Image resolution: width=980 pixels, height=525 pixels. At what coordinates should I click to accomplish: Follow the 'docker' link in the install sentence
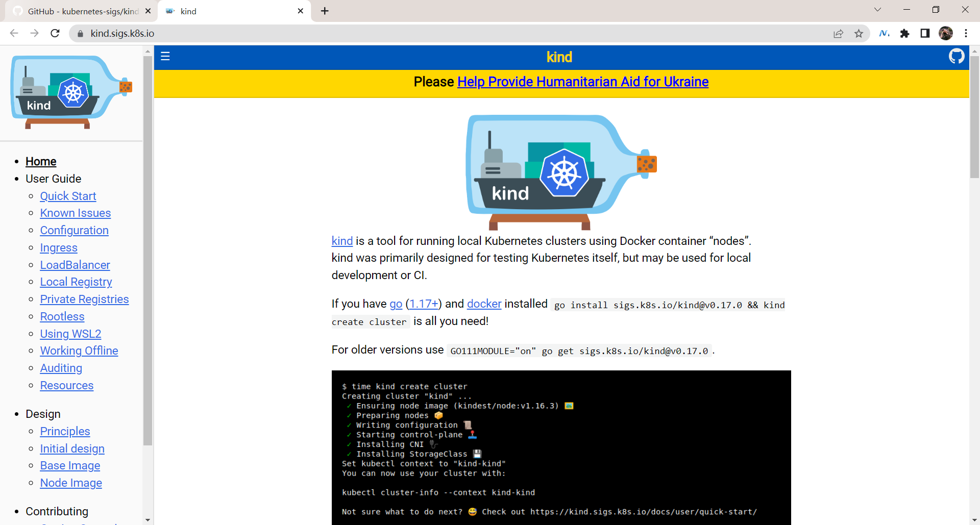(484, 304)
